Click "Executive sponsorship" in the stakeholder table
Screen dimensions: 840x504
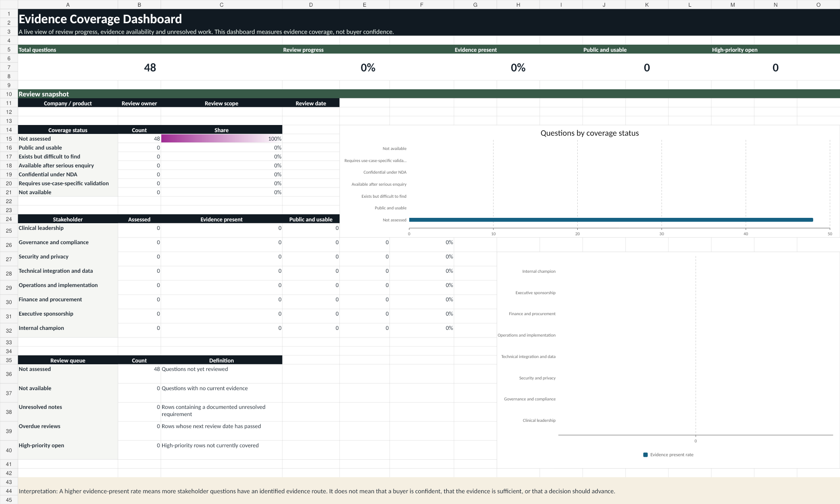pyautogui.click(x=68, y=316)
